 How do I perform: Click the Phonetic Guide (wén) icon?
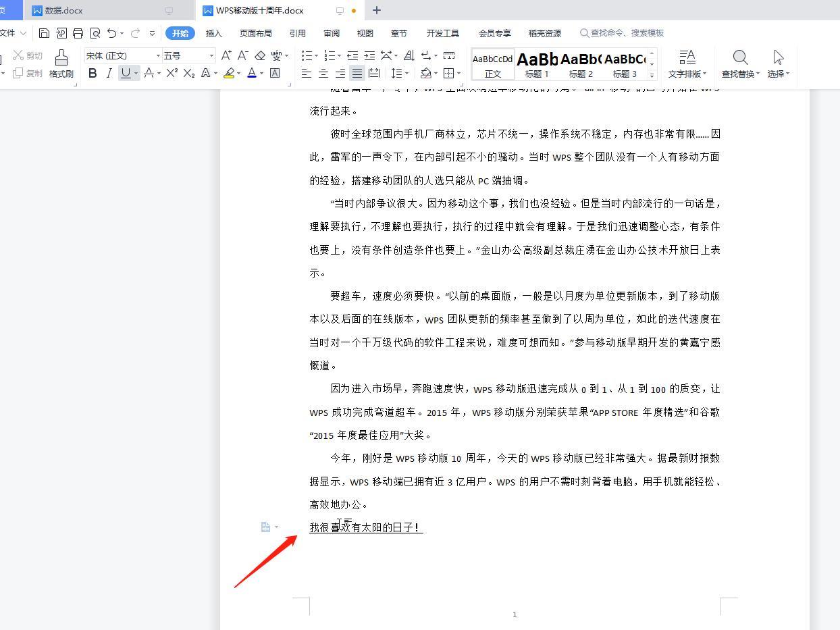coord(277,55)
